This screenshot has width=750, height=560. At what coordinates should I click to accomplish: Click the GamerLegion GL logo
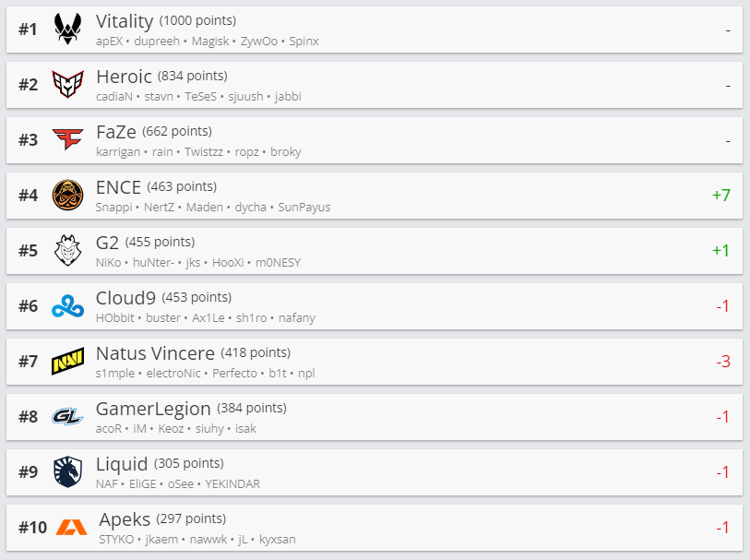click(67, 417)
